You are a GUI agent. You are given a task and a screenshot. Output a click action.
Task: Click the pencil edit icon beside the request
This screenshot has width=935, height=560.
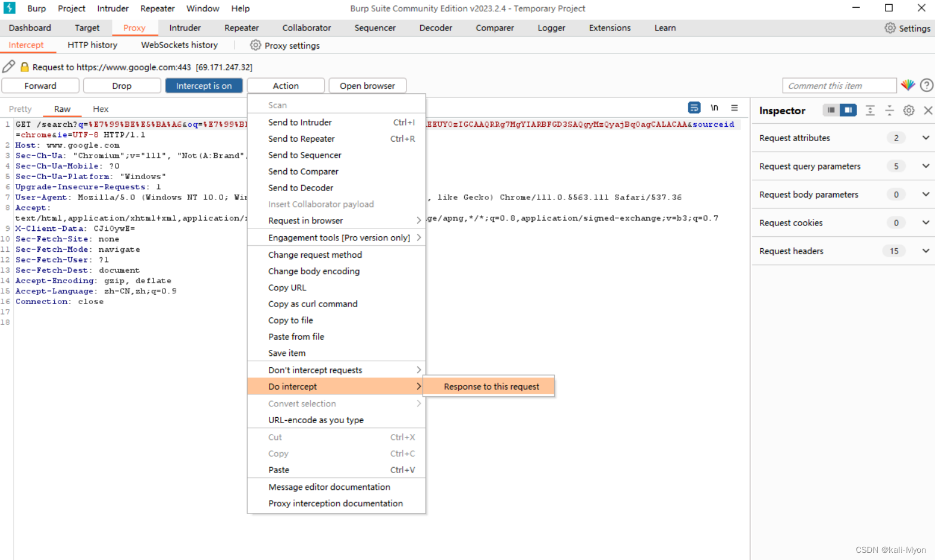pos(8,67)
